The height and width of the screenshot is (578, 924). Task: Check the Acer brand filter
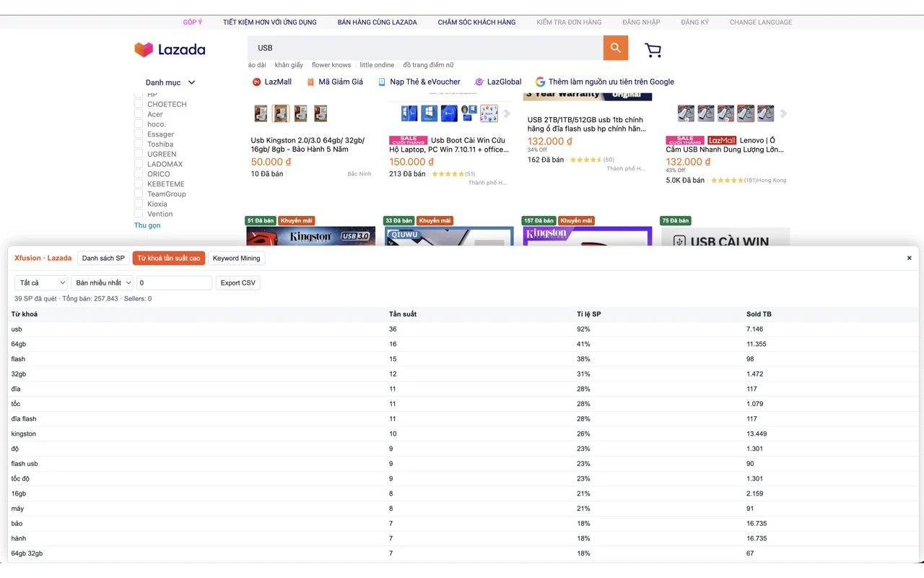point(139,114)
